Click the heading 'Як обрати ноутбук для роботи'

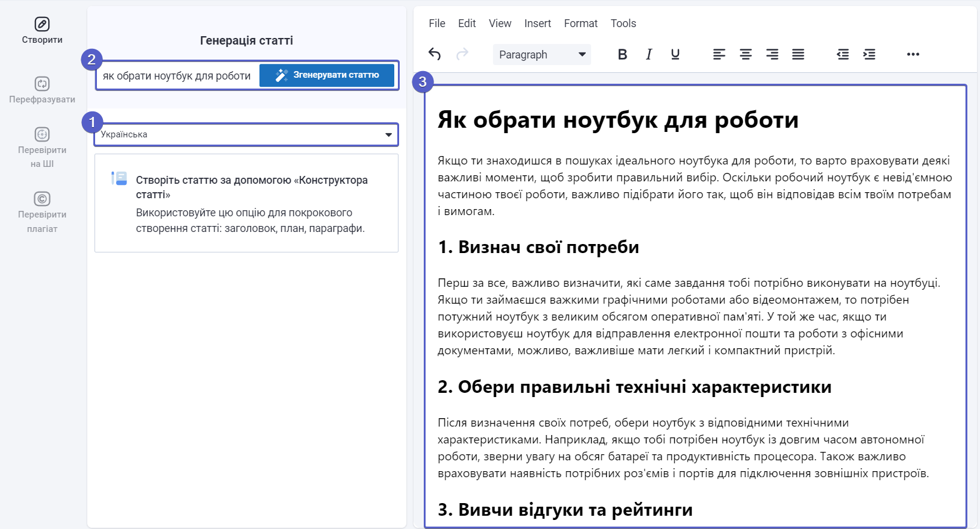[618, 120]
